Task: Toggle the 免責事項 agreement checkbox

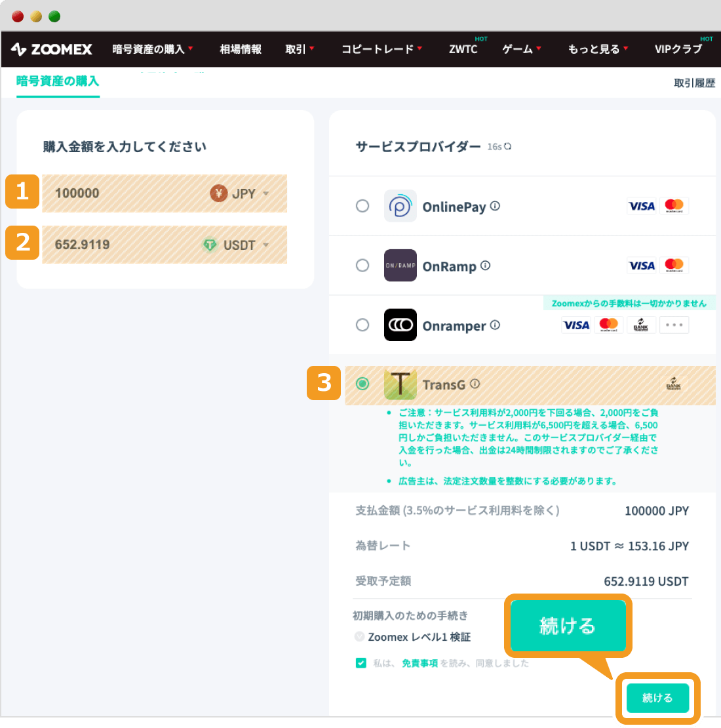Action: (361, 663)
